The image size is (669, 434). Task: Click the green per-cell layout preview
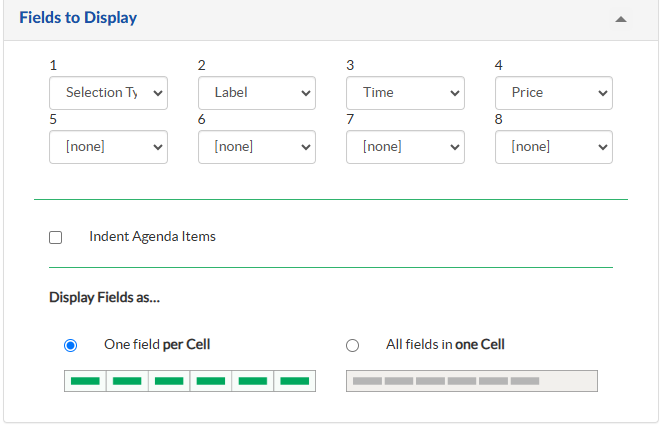coord(190,381)
